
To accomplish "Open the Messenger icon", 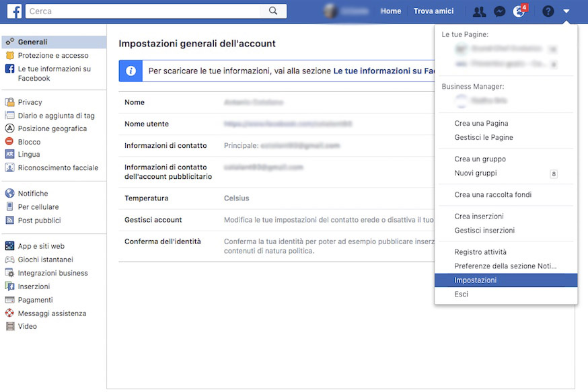I will [x=499, y=11].
